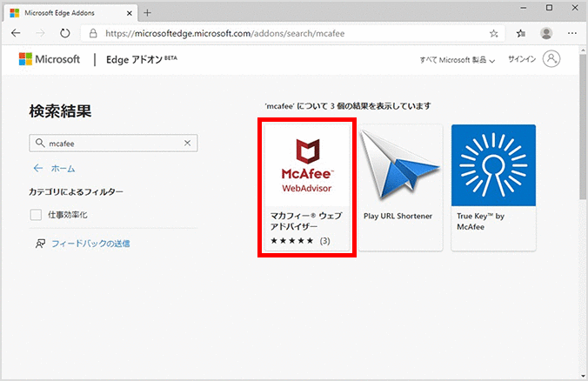Check the 仕事効率化 category filter
Viewport: 588px width, 381px height.
36,215
